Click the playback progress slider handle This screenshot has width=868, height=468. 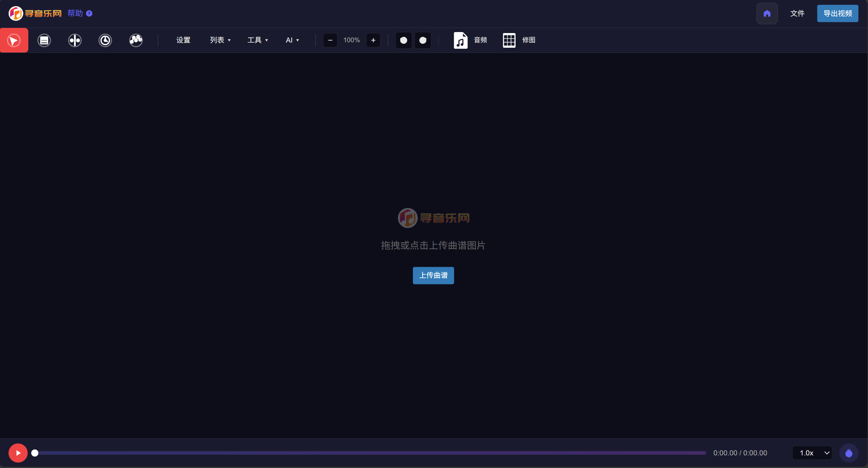point(35,453)
